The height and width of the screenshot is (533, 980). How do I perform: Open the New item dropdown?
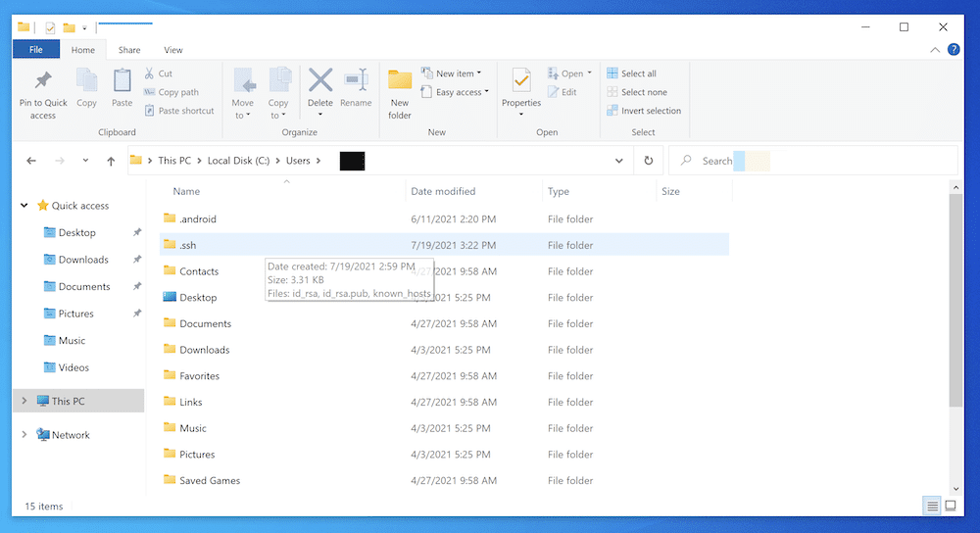[x=456, y=73]
